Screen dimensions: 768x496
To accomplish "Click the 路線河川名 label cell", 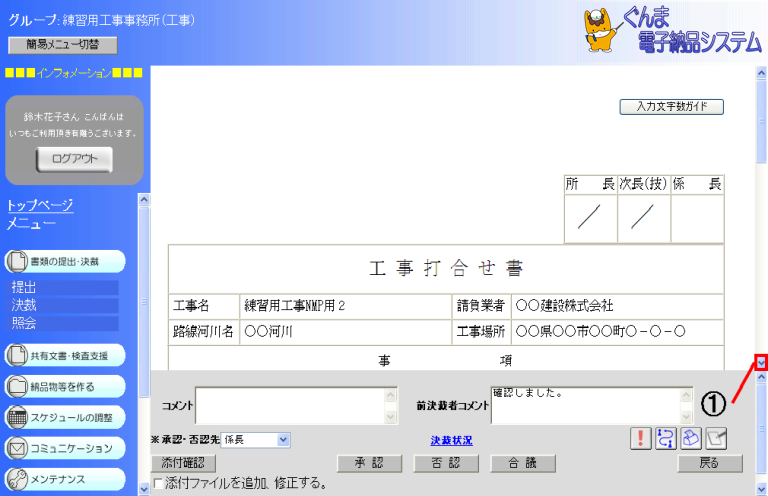I will [204, 332].
